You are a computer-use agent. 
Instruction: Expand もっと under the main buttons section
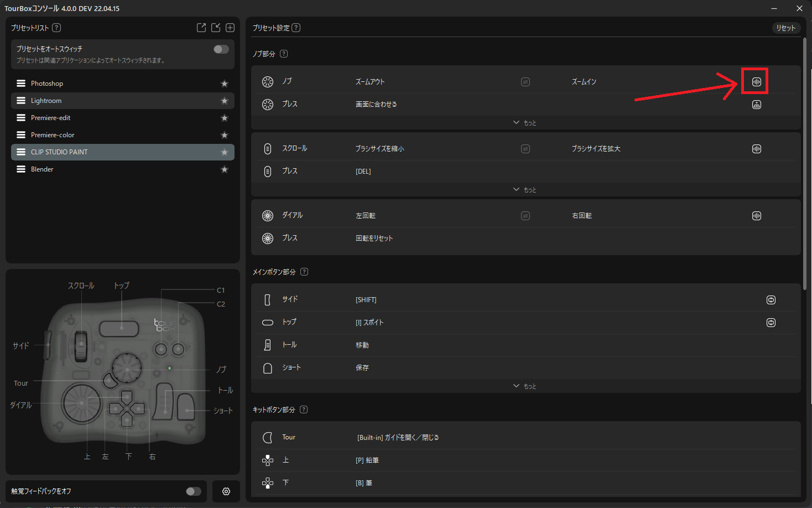pos(524,386)
